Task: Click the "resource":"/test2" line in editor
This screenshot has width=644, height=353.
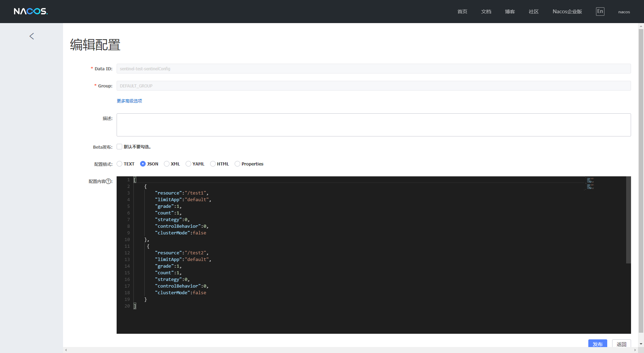Action: [x=182, y=253]
